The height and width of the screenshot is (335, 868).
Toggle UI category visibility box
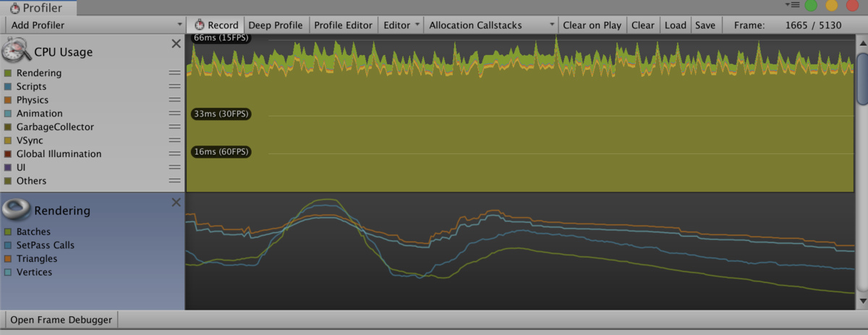[8, 167]
